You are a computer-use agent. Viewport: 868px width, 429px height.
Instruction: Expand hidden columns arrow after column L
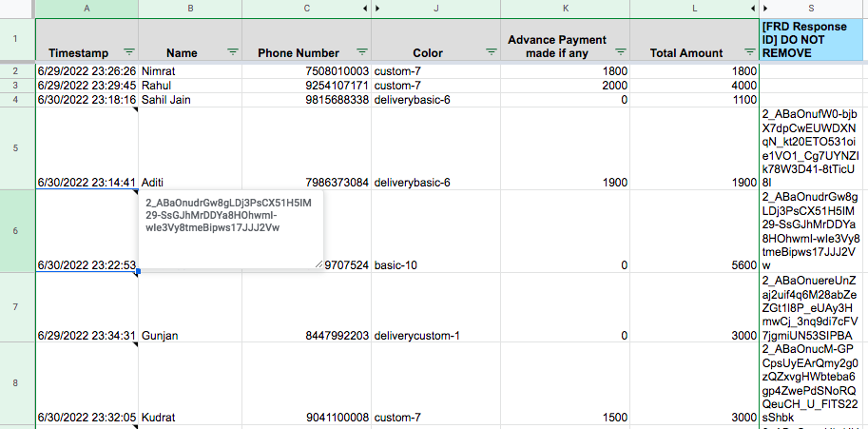point(753,9)
